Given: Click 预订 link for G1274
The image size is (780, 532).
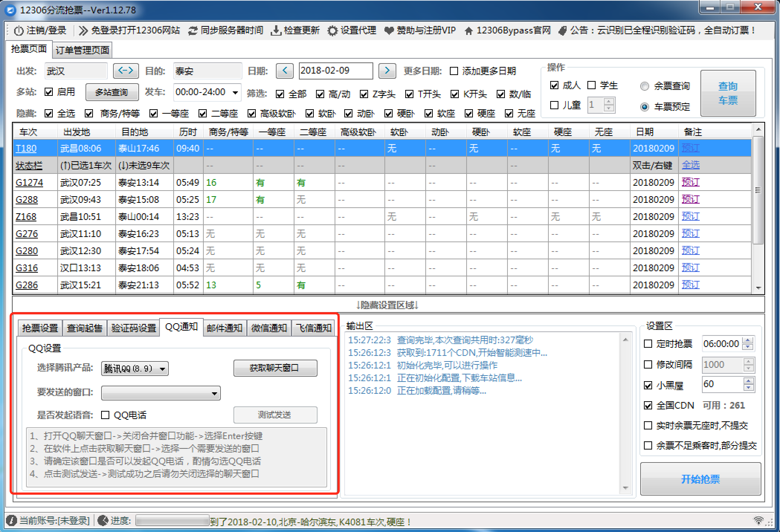Looking at the screenshot, I should click(x=690, y=182).
